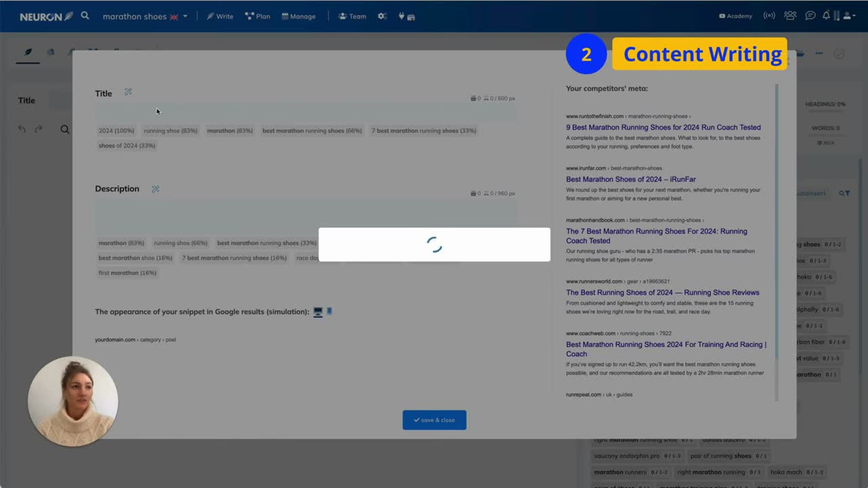Open the Team menu
Viewport: 868px width, 488px height.
click(x=352, y=16)
